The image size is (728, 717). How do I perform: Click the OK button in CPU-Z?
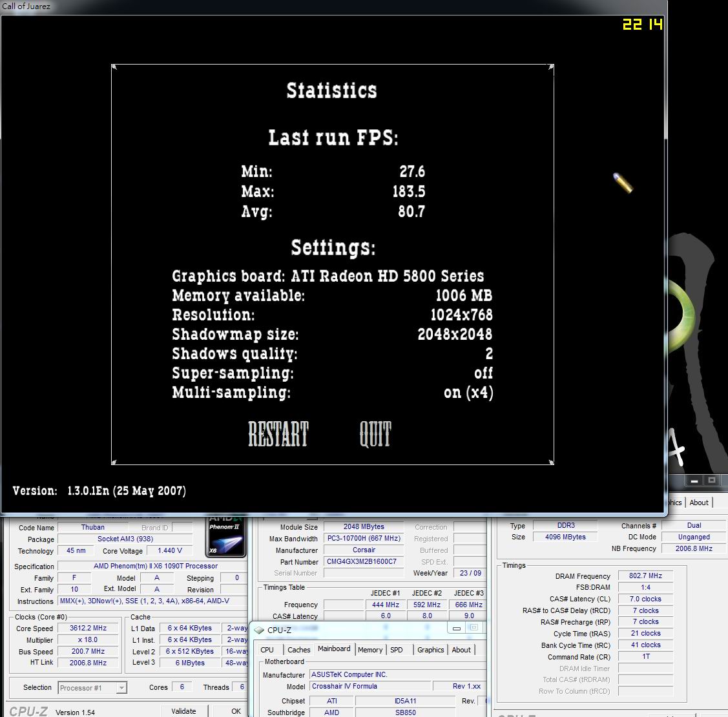pos(236,711)
